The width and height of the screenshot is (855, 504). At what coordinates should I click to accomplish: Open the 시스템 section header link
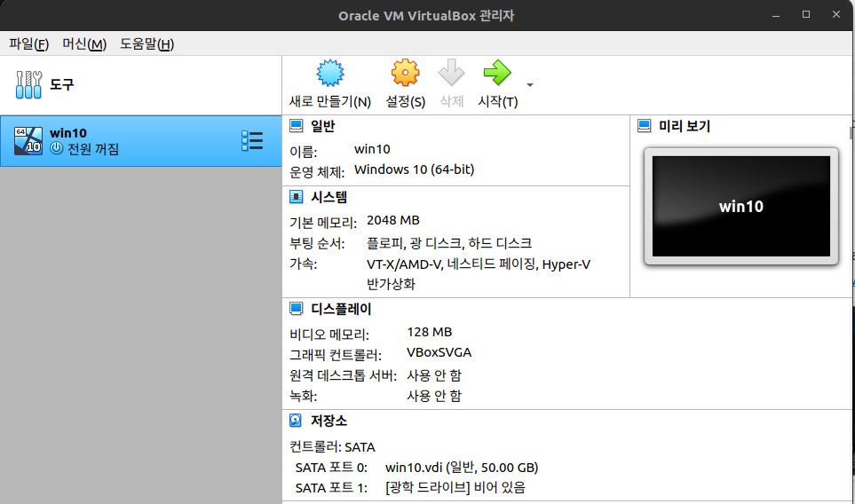click(329, 197)
